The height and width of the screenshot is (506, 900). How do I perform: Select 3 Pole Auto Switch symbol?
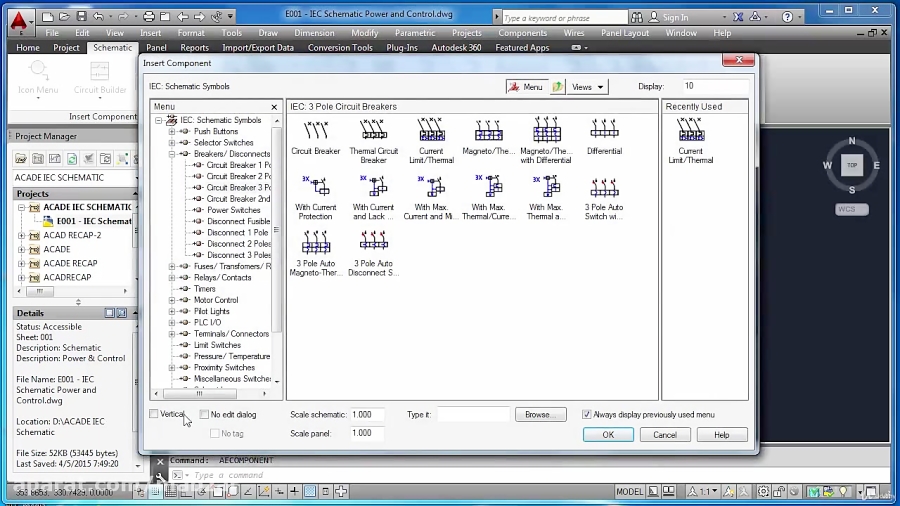pos(604,187)
